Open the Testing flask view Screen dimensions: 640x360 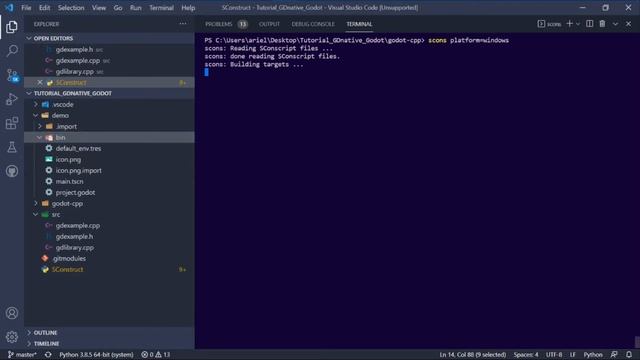tap(12, 147)
